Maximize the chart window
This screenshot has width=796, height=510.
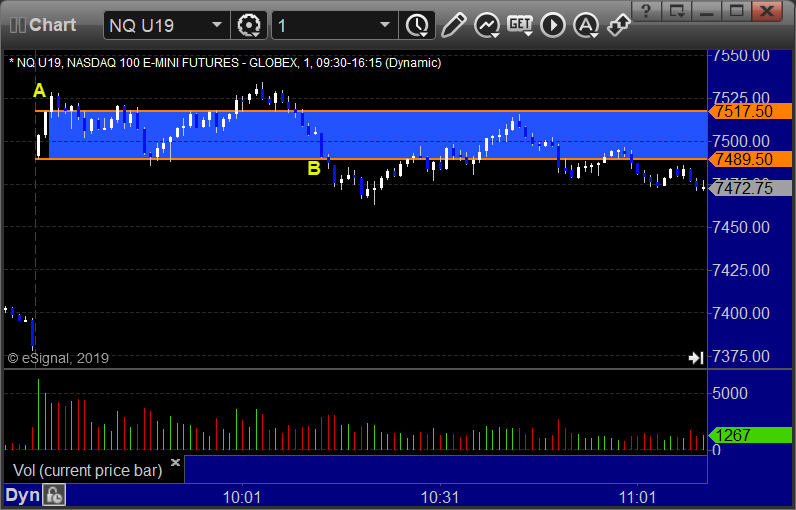point(737,11)
